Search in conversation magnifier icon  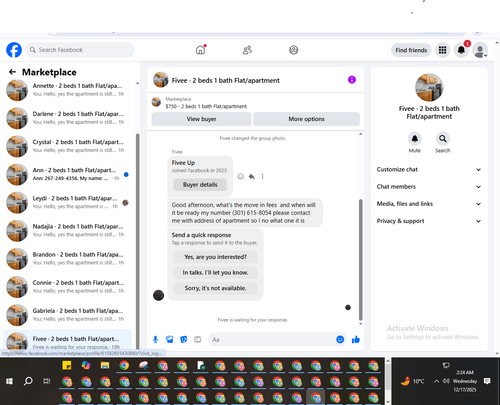click(443, 138)
